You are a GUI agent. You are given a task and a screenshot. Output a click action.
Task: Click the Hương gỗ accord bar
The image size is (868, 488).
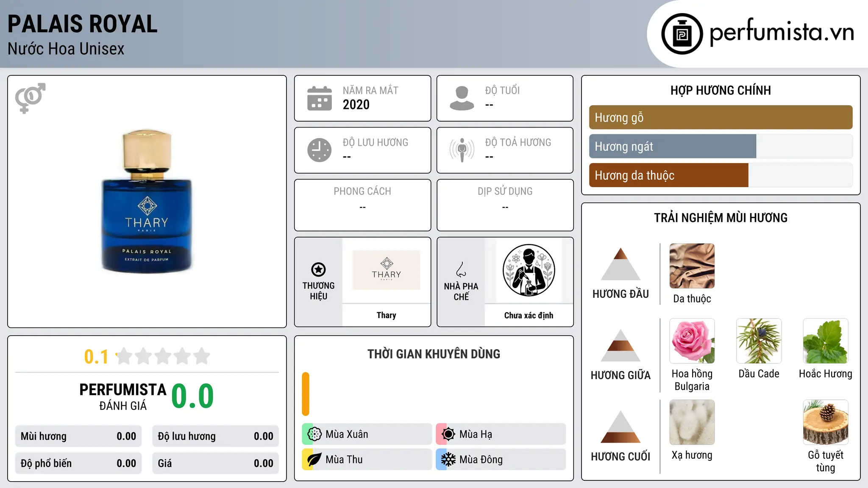tap(721, 117)
